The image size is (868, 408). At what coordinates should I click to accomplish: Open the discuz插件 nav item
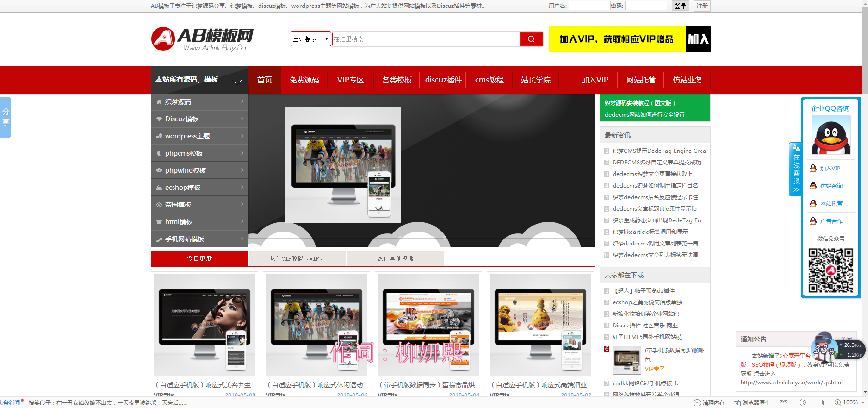point(443,80)
